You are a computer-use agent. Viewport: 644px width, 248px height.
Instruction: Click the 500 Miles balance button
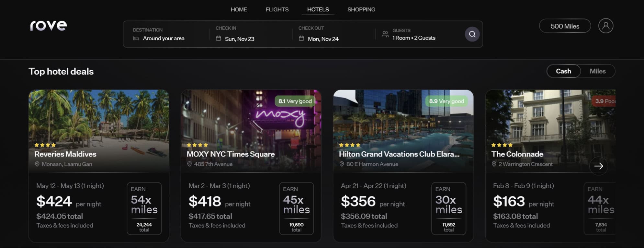click(565, 26)
